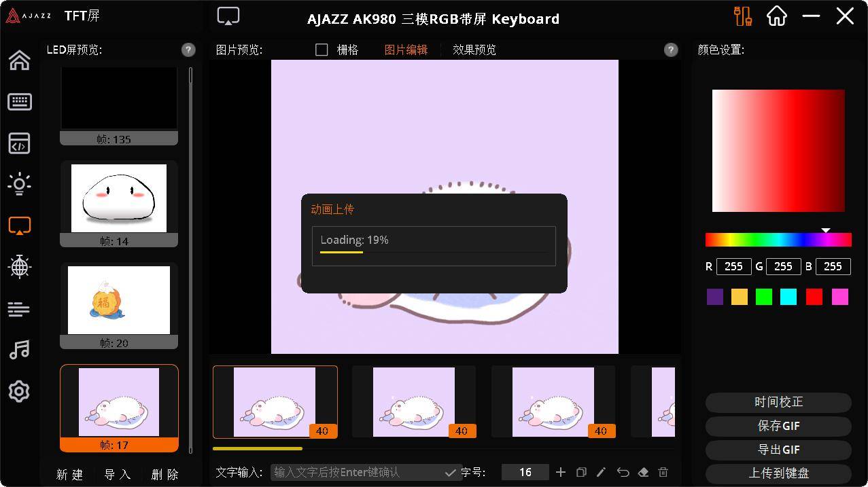Click the 新建 button

tap(69, 474)
